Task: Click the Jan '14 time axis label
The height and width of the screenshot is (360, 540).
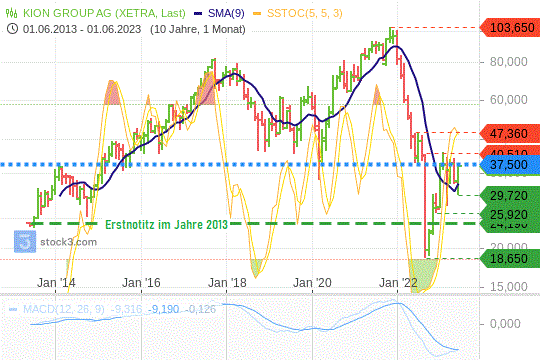Action: (x=56, y=282)
